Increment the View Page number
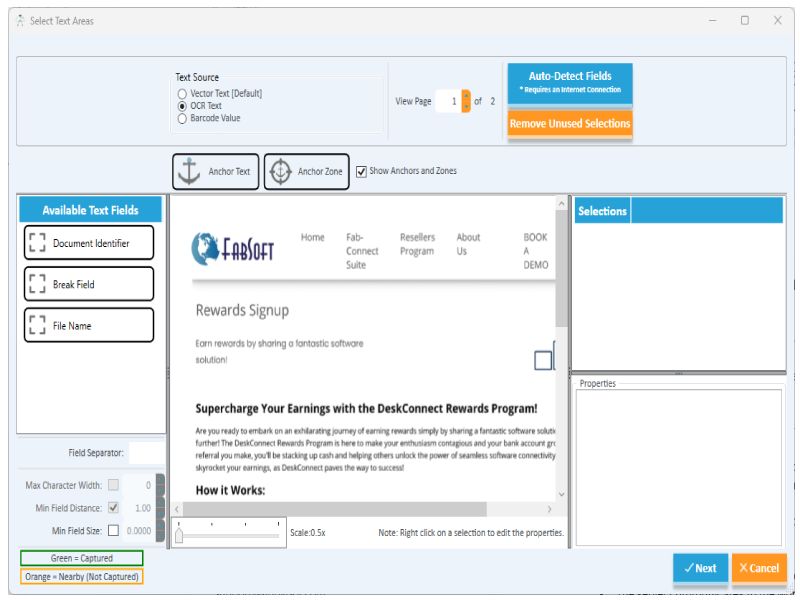Image resolution: width=800 pixels, height=600 pixels. tap(466, 96)
